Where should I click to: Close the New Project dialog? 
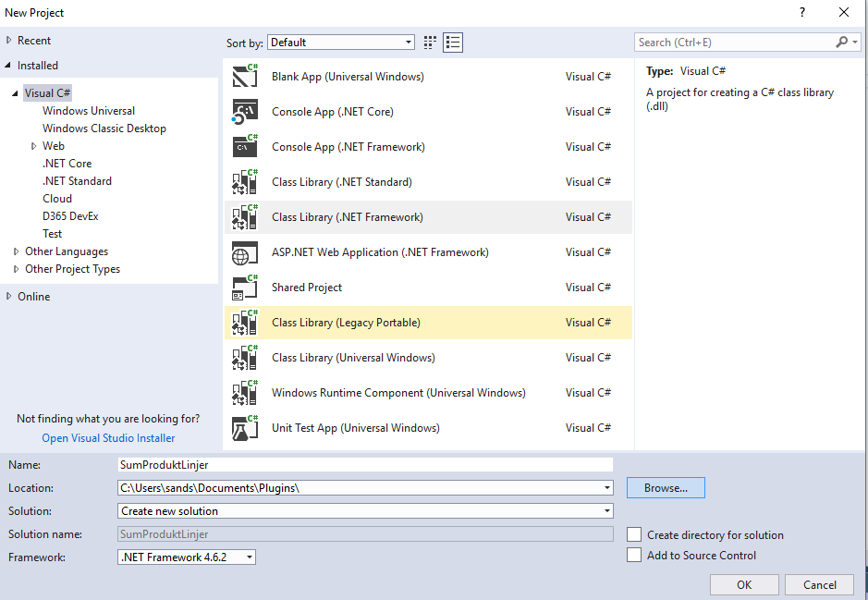pyautogui.click(x=844, y=12)
